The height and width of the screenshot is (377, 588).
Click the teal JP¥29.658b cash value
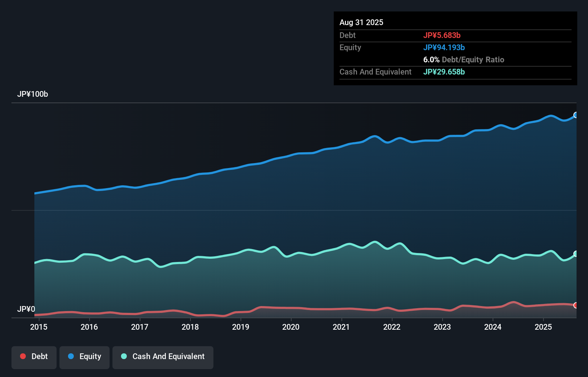tap(444, 72)
